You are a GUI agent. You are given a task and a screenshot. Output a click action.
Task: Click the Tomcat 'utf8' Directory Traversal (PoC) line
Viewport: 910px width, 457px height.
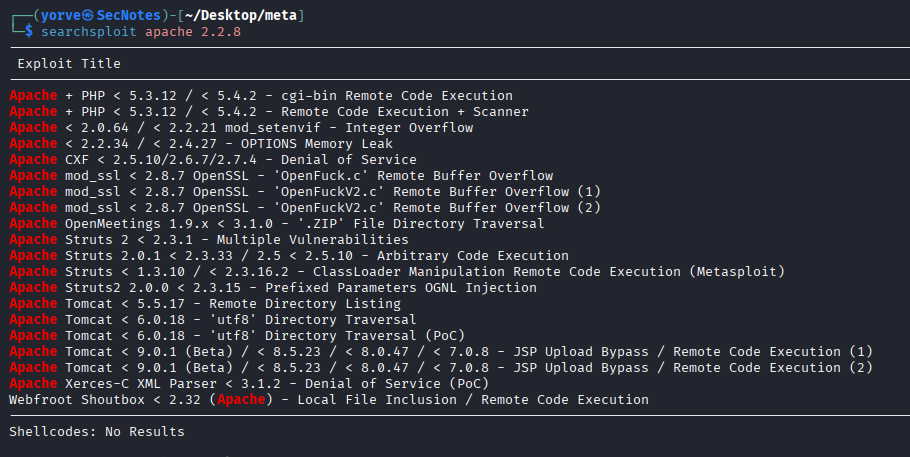click(237, 335)
